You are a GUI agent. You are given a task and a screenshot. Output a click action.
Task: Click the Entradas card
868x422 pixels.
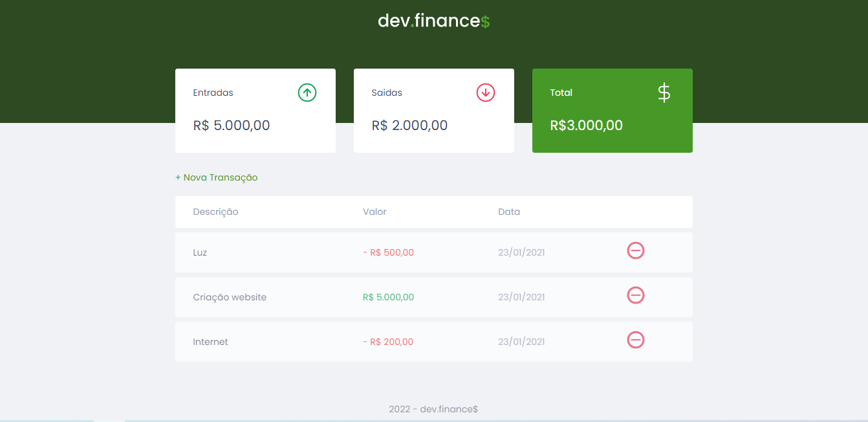pos(255,111)
